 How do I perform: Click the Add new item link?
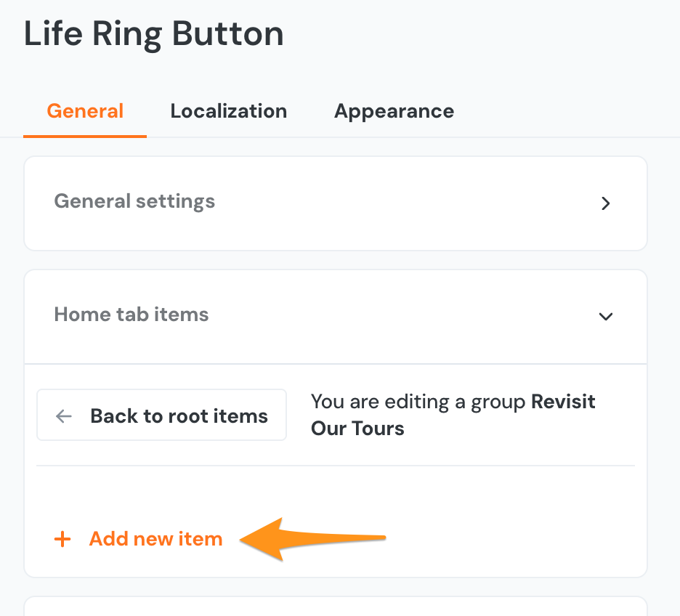click(155, 539)
